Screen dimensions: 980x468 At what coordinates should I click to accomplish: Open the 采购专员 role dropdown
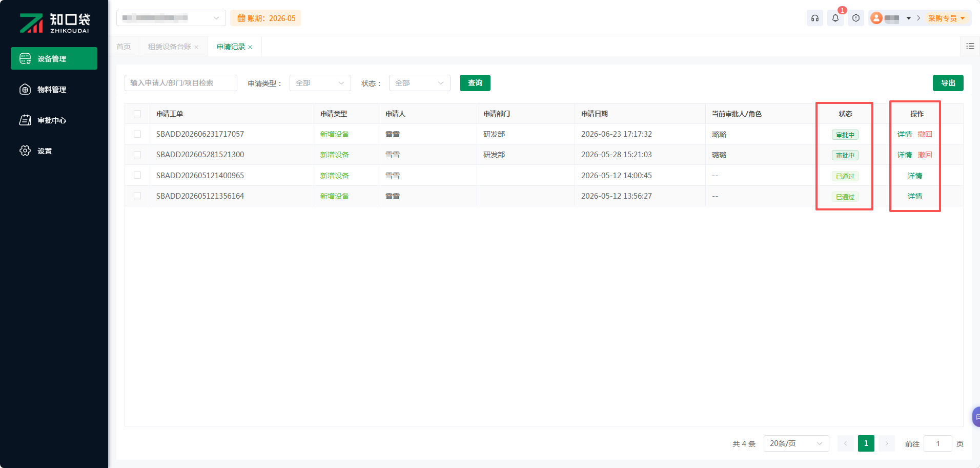[946, 18]
